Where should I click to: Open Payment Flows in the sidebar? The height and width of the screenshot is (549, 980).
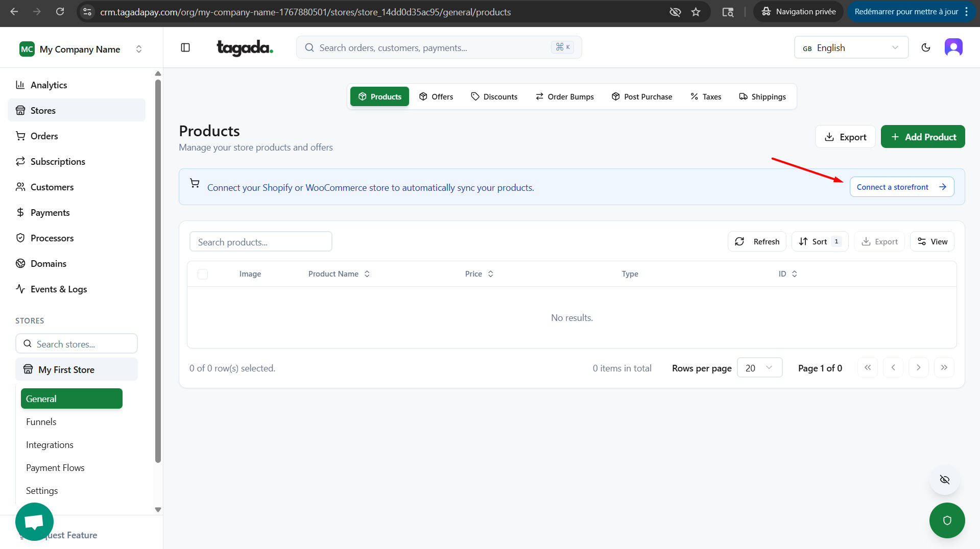[x=55, y=467]
